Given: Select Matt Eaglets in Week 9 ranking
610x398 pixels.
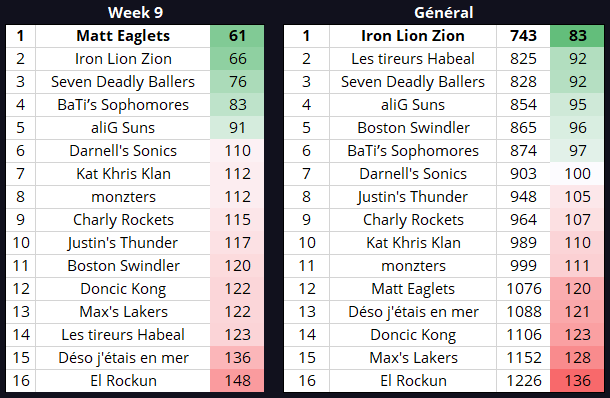Looking at the screenshot, I should click(x=123, y=36).
